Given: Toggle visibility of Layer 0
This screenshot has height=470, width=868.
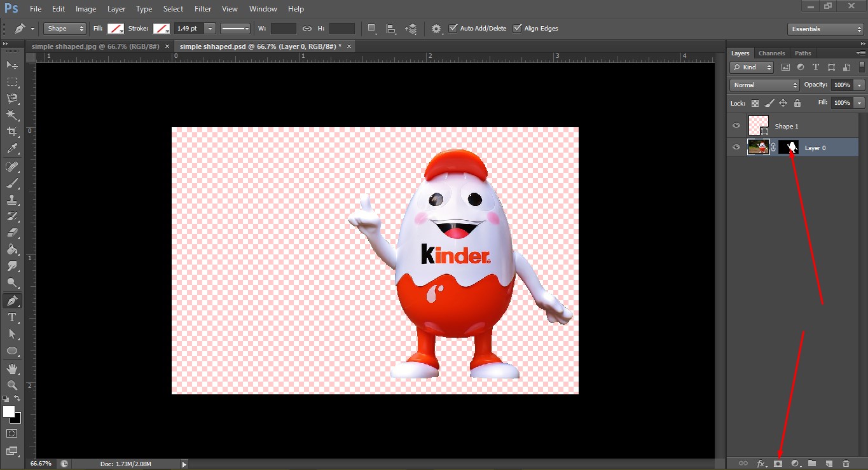Looking at the screenshot, I should pyautogui.click(x=736, y=148).
